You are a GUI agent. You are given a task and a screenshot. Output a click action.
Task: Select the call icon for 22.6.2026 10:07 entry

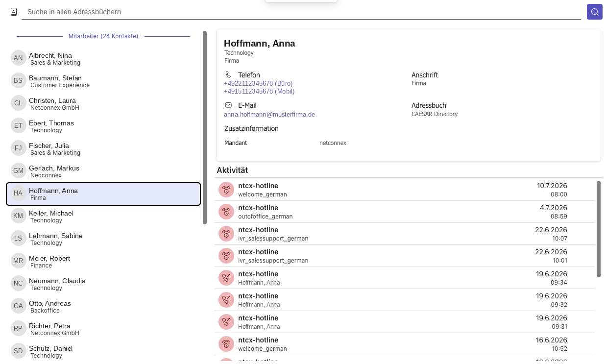(x=226, y=234)
